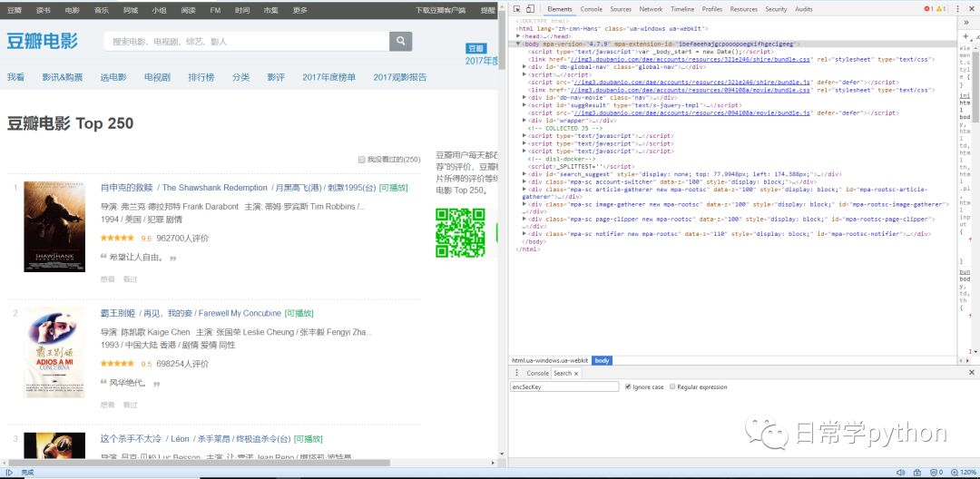Screen dimensions: 980x479
Task: Expand the mpa-sc account-switcher div node
Action: point(525,181)
